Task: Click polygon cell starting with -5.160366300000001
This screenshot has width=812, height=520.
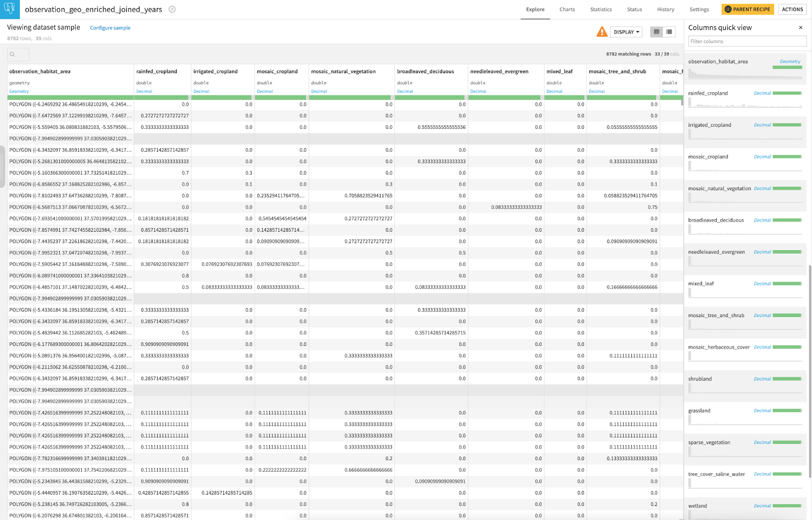Action: [x=71, y=173]
